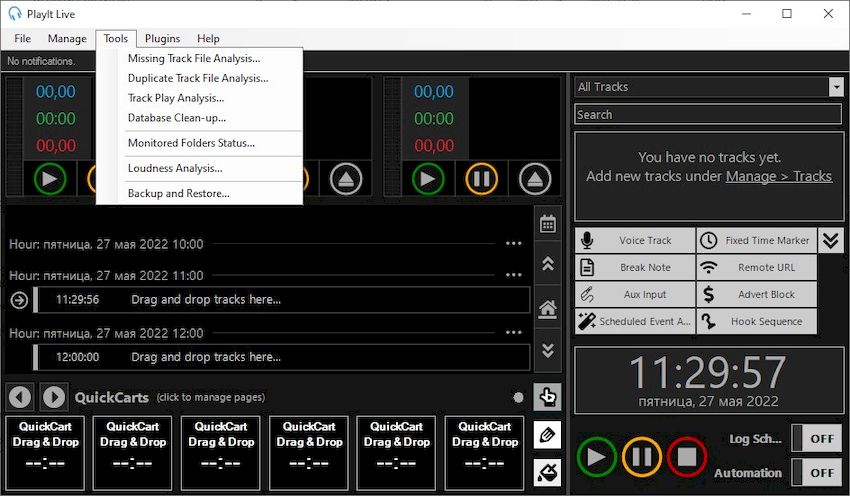The image size is (850, 496).
Task: Open options for Hour 12:00 ellipsis
Action: pyautogui.click(x=513, y=332)
